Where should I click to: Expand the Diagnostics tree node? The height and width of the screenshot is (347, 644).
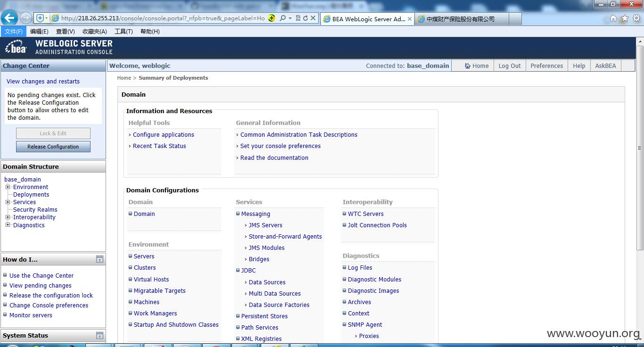8,225
